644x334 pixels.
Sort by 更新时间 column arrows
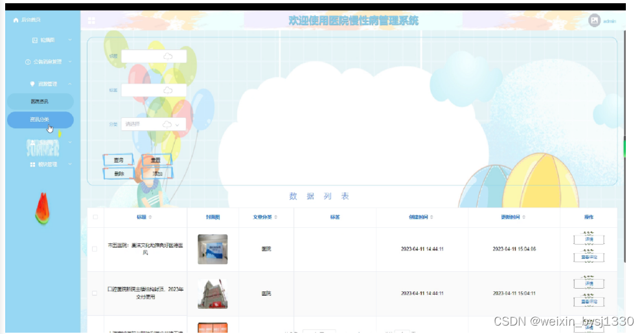[523, 217]
